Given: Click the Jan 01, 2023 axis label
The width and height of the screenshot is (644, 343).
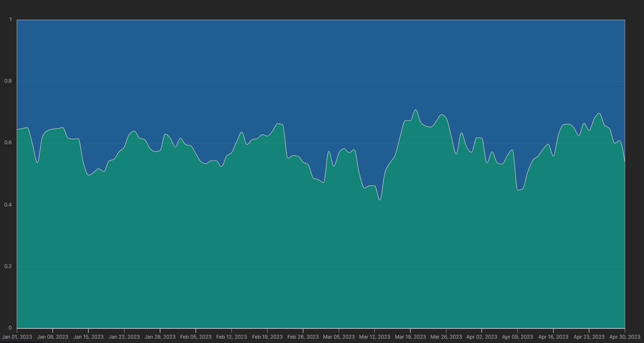Looking at the screenshot, I should pyautogui.click(x=17, y=337).
